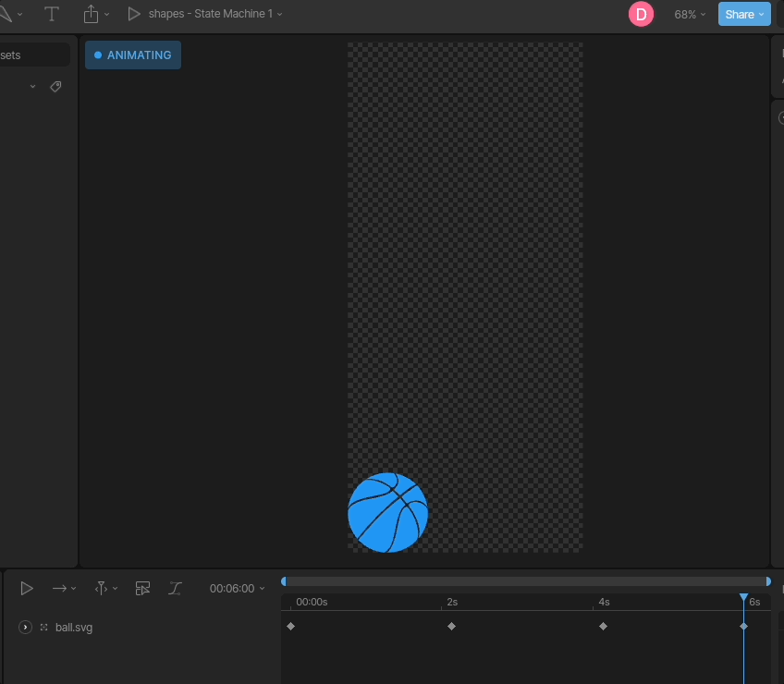784x684 pixels.
Task: Open the interpolation curve editor icon
Action: pos(175,589)
